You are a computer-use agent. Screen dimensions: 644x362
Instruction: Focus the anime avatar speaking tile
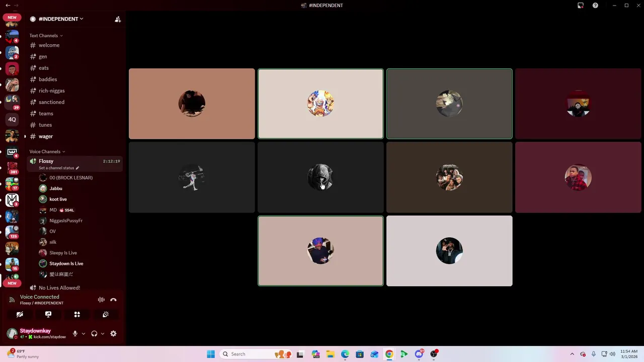click(x=320, y=104)
